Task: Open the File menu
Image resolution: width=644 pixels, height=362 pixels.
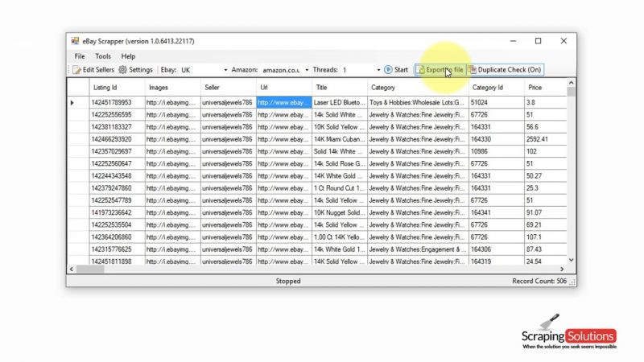Action: tap(80, 56)
